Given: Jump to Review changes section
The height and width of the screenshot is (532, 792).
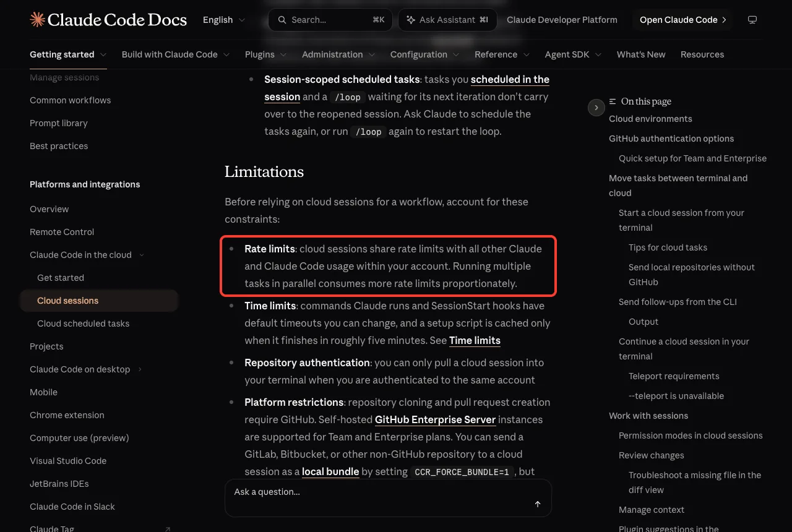Looking at the screenshot, I should coord(652,455).
